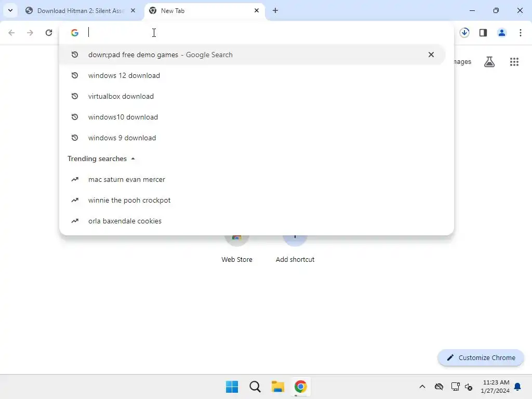Show hidden system tray icons
This screenshot has width=532, height=399.
pyautogui.click(x=422, y=387)
